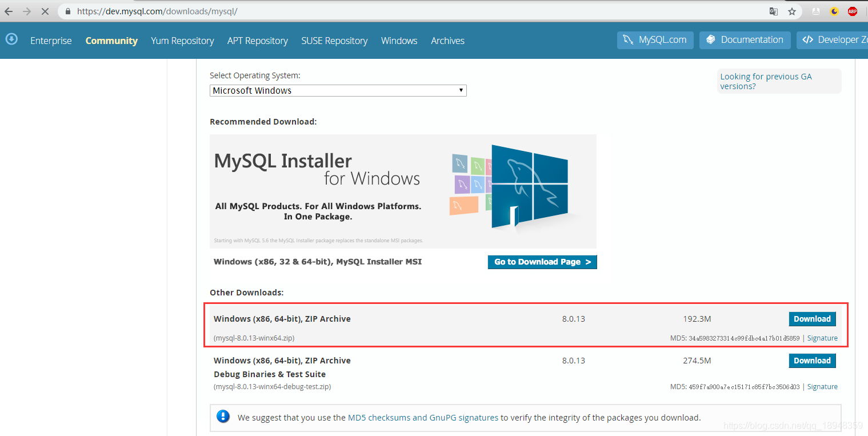Open the AdBlock Plus extension
The height and width of the screenshot is (436, 868).
(853, 11)
